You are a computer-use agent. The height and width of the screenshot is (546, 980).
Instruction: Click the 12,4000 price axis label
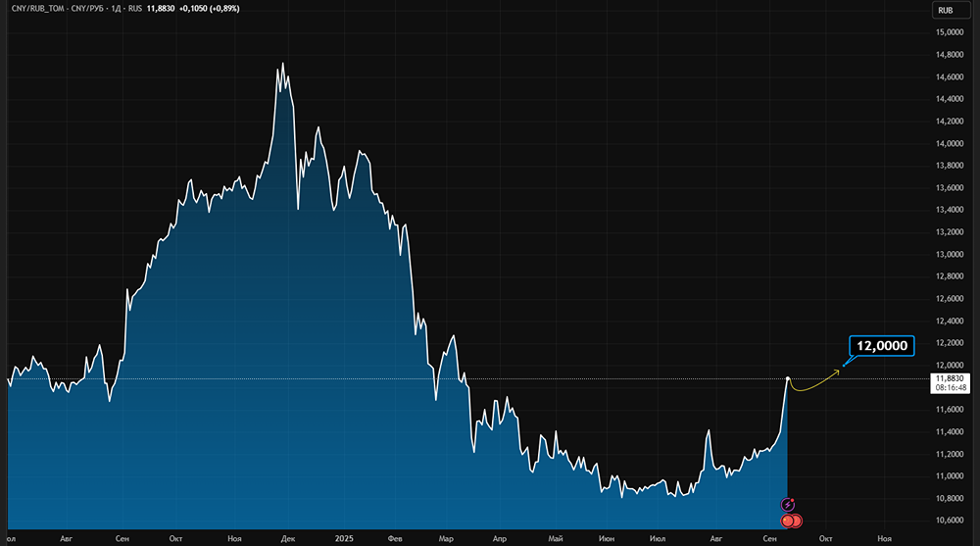click(950, 321)
